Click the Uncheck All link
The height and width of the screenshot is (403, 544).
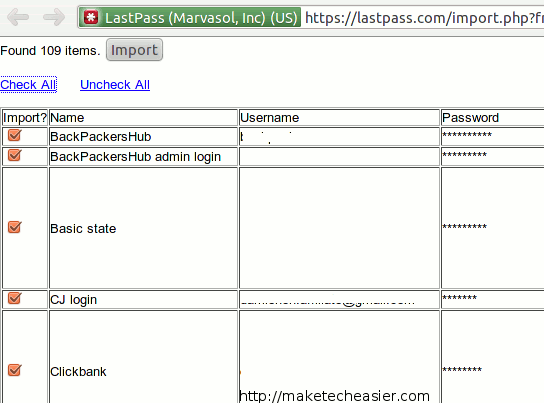click(115, 85)
